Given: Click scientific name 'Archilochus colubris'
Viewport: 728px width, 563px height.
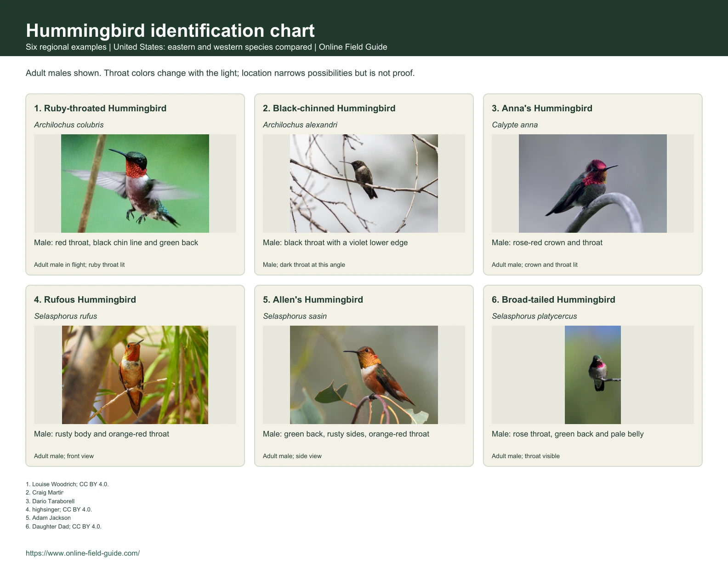Looking at the screenshot, I should pos(69,125).
